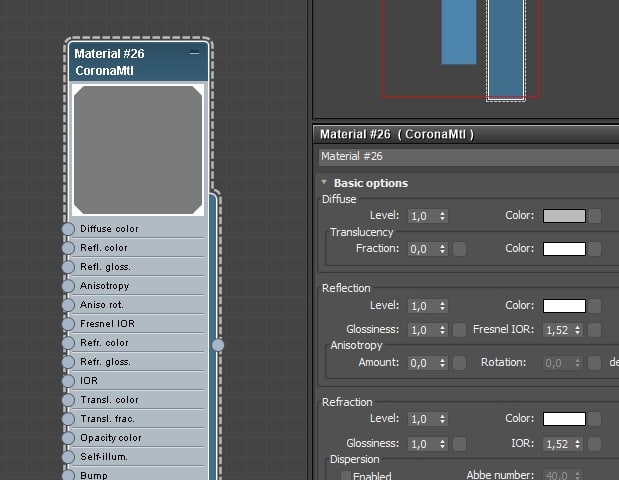Viewport: 619px width, 480px height.
Task: Click the Diffuse color input socket
Action: tap(68, 229)
